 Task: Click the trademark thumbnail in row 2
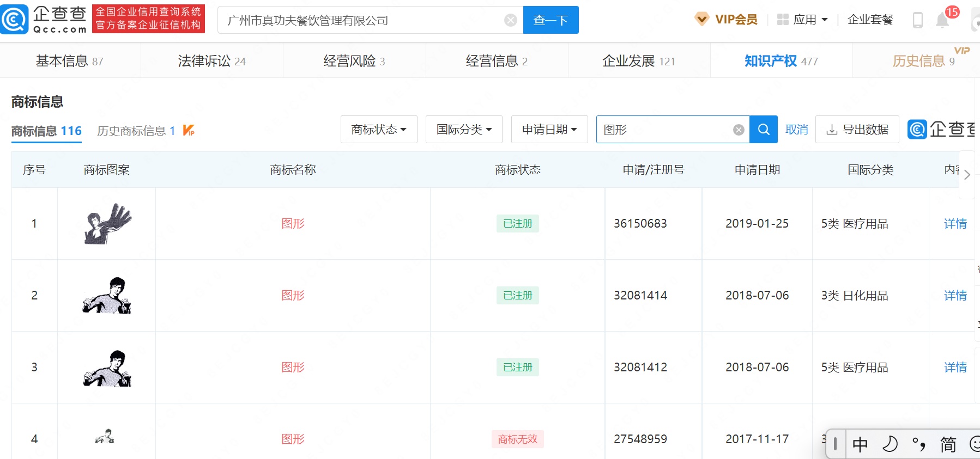[107, 296]
